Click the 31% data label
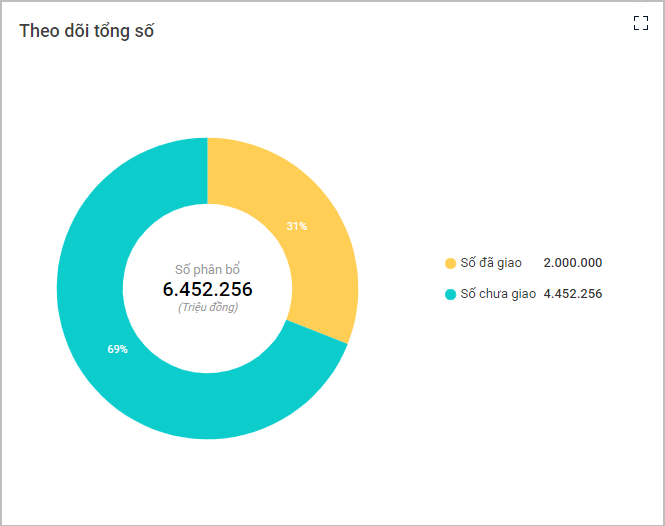665x526 pixels. [x=297, y=226]
